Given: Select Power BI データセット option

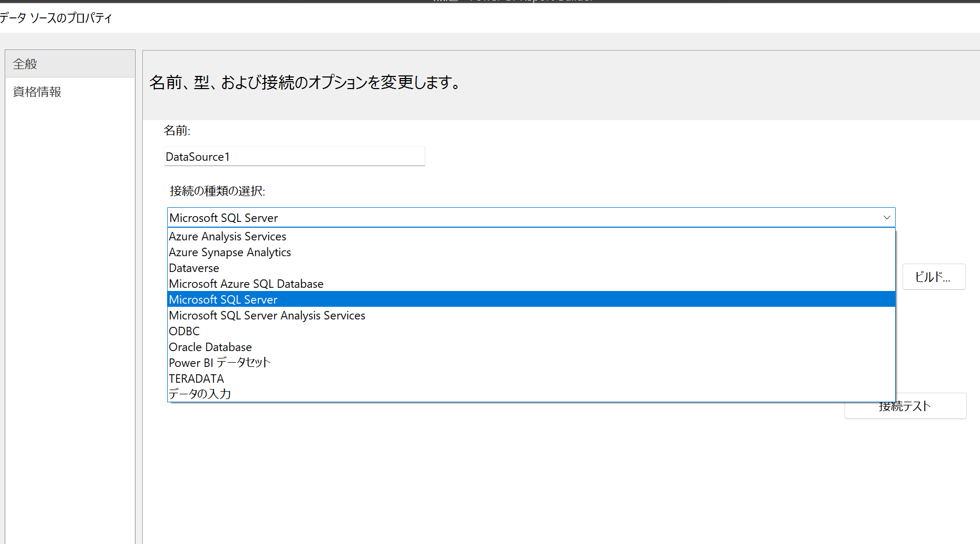Looking at the screenshot, I should point(531,363).
